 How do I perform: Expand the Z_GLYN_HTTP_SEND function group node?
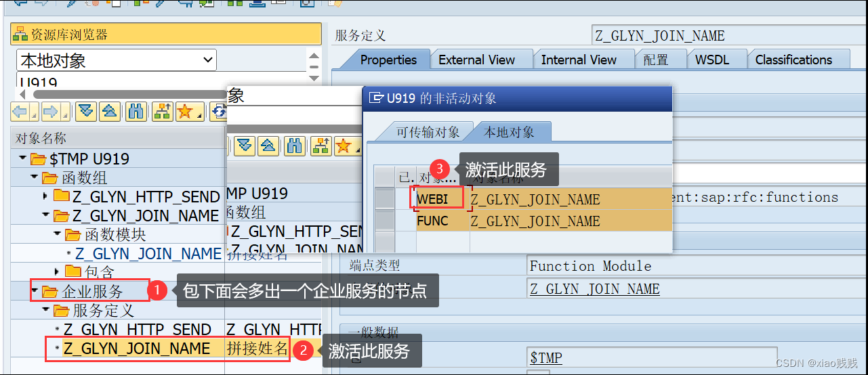point(45,196)
